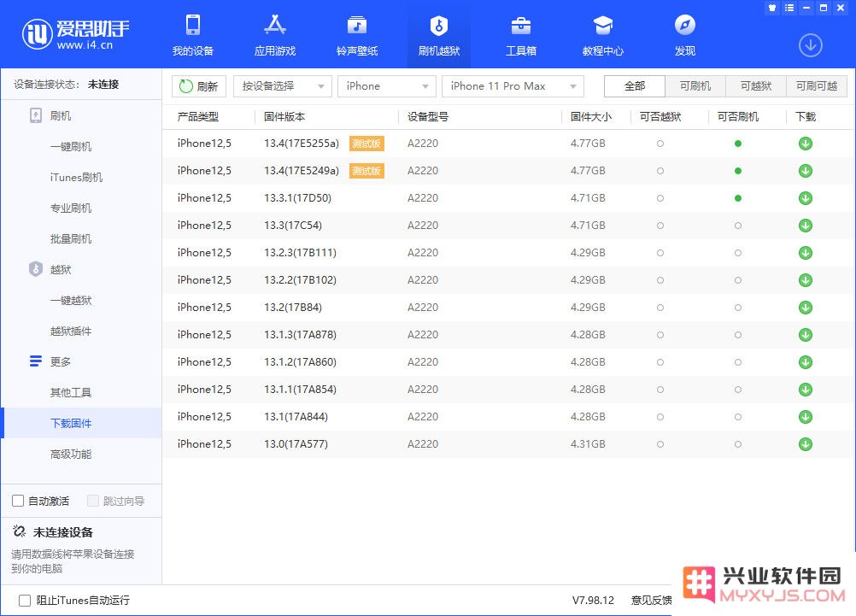Open iTunes刷机 in the sidebar
This screenshot has height=616, width=856.
pyautogui.click(x=76, y=178)
